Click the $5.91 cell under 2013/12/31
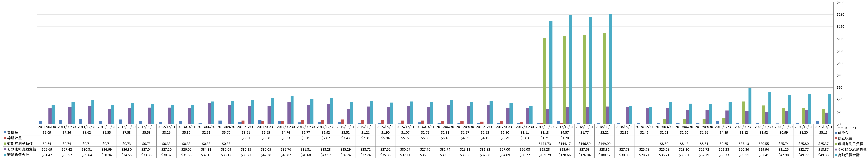The width and height of the screenshot is (868, 158). click(246, 138)
